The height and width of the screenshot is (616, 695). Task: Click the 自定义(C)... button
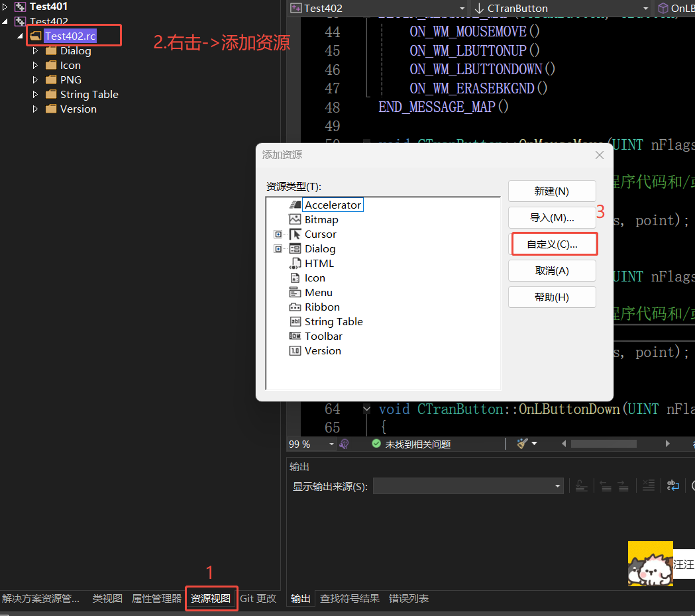pos(552,244)
